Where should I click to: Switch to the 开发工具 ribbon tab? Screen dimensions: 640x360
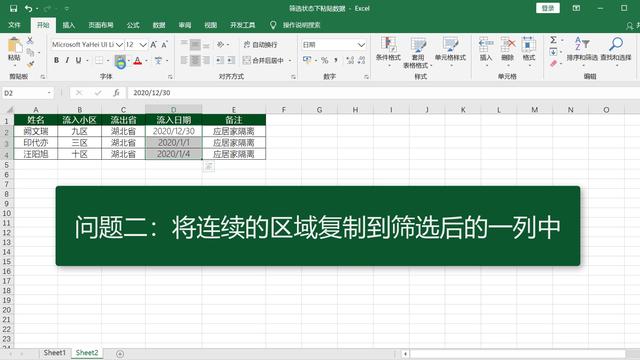[x=242, y=25]
